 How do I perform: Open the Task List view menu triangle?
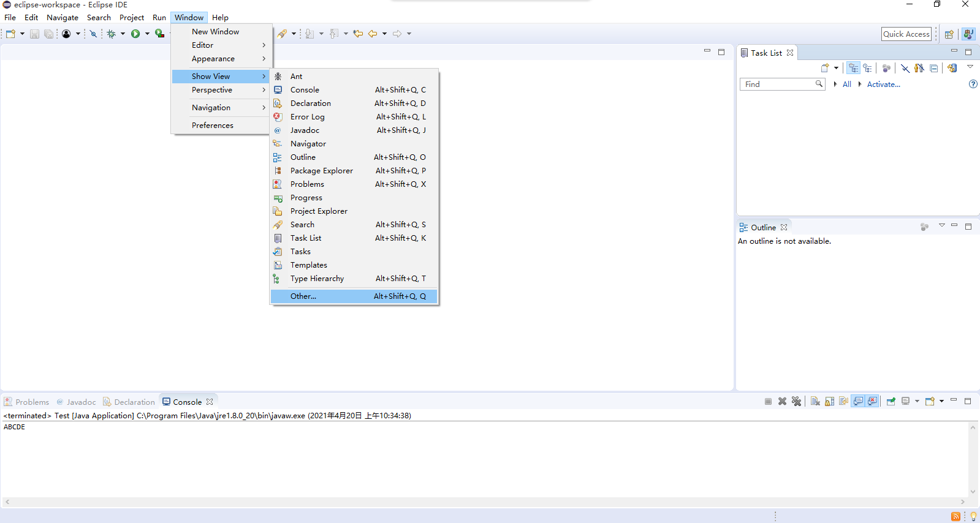click(x=970, y=66)
